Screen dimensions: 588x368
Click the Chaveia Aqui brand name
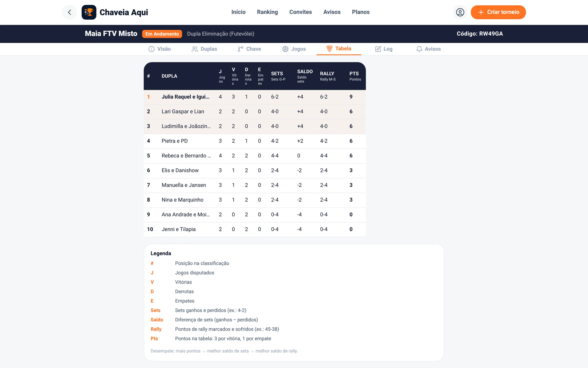click(124, 12)
